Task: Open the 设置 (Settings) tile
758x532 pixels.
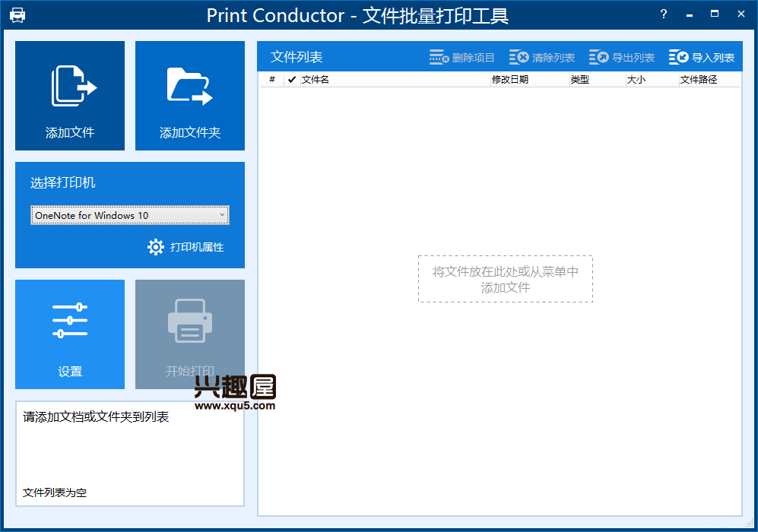Action: [70, 334]
